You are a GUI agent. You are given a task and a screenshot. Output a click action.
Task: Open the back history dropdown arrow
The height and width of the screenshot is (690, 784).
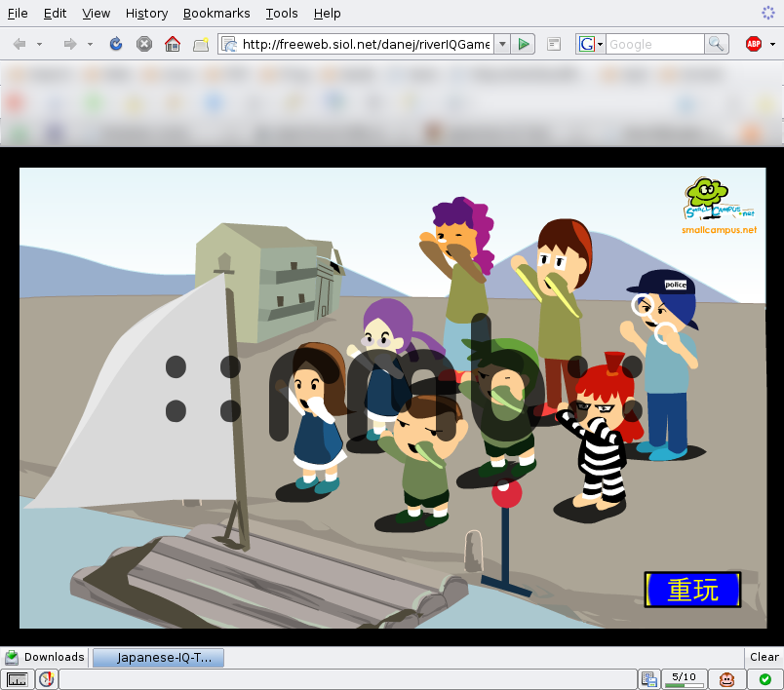39,44
